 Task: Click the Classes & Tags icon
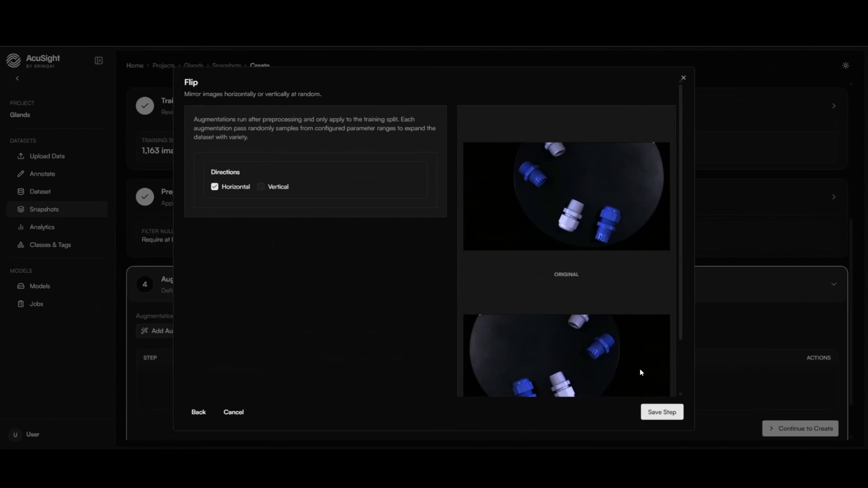pyautogui.click(x=21, y=245)
